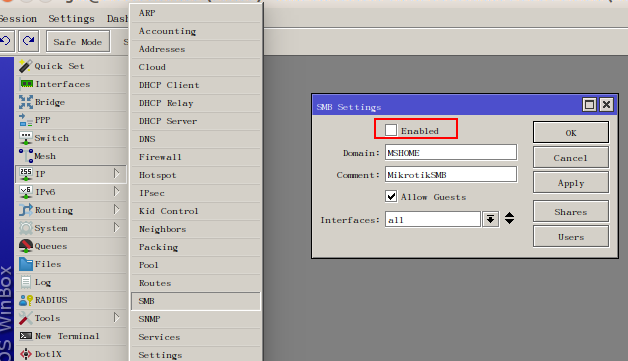Click the Comment field containing MikrotikSMB
The image size is (628, 361).
(x=451, y=175)
